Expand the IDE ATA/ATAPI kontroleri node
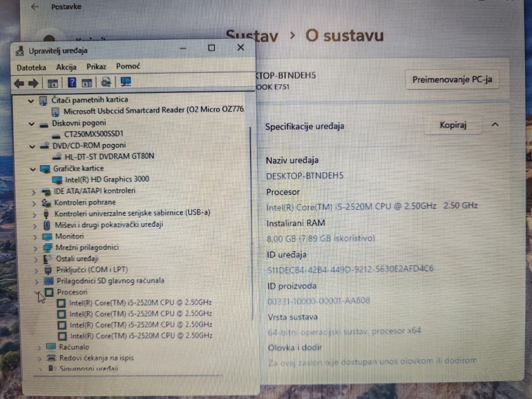 pos(34,192)
